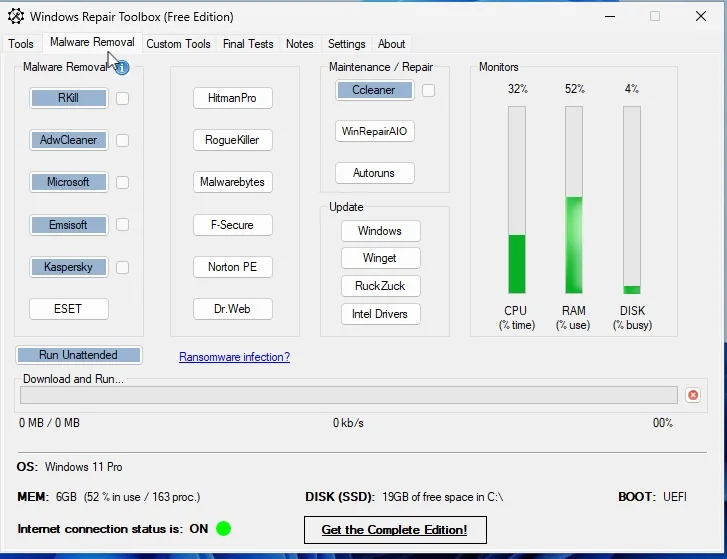727x559 pixels.
Task: Launch Autoruns
Action: tap(375, 173)
